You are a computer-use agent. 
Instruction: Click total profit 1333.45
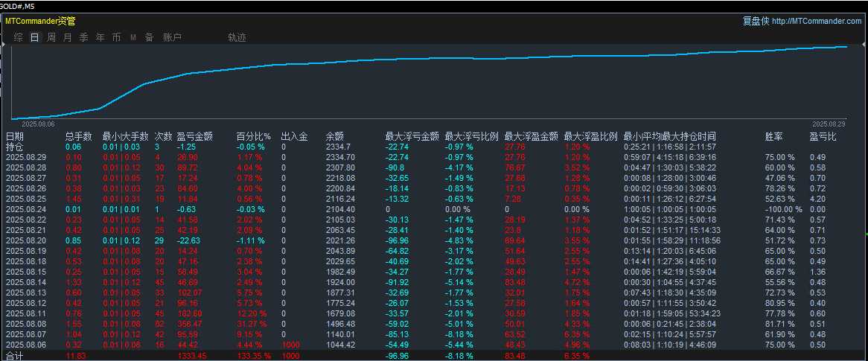tap(191, 356)
